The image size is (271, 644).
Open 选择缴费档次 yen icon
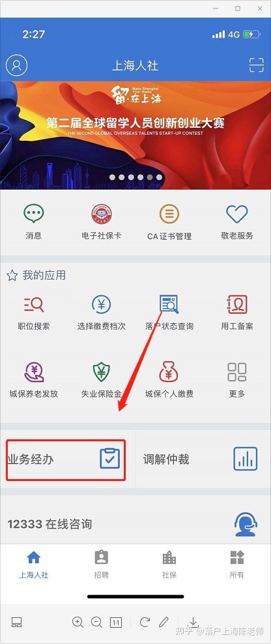click(102, 304)
